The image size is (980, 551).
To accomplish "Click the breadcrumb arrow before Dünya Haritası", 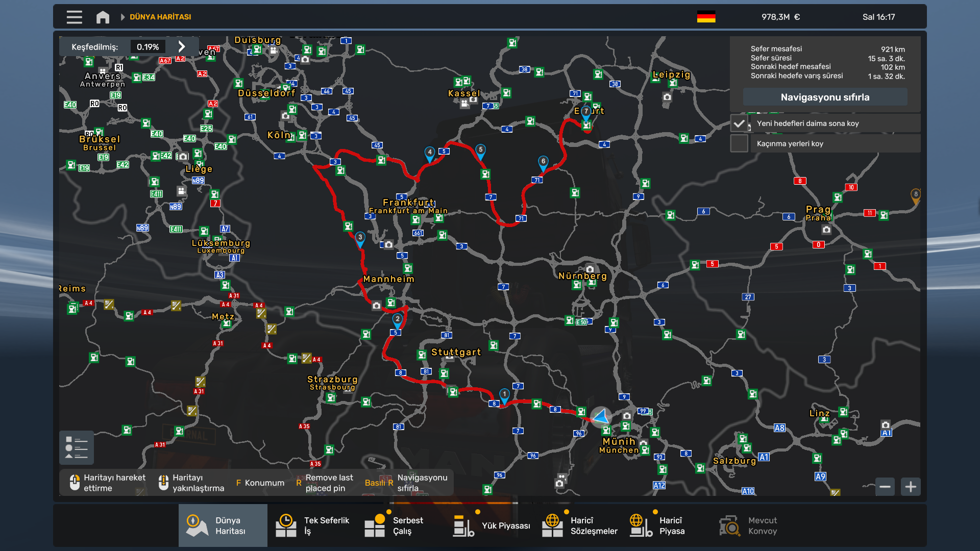I will [122, 17].
